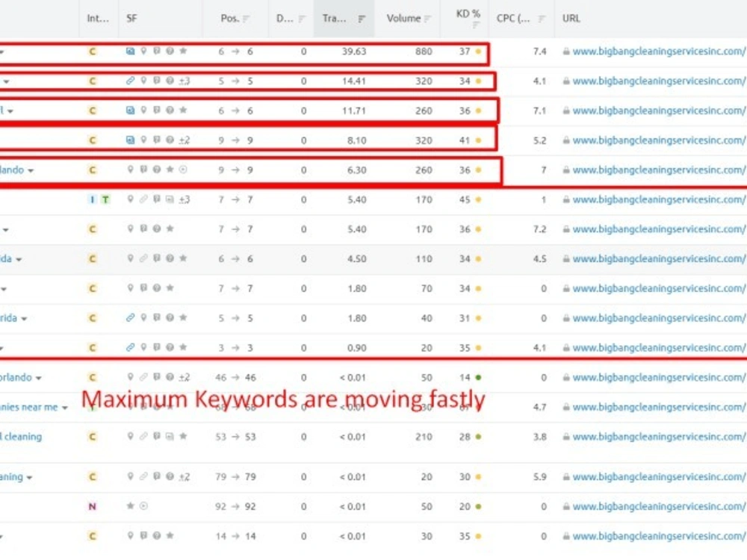This screenshot has height=560, width=747.
Task: Click the image pack icon in the 39.63 traffic row
Action: click(x=130, y=51)
